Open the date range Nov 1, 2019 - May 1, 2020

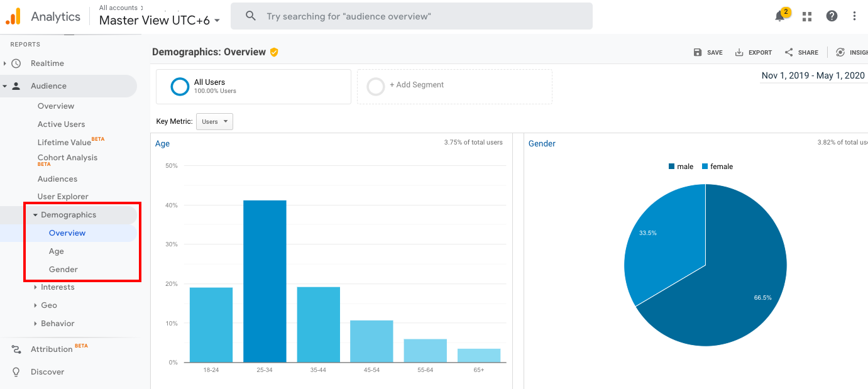pos(813,75)
